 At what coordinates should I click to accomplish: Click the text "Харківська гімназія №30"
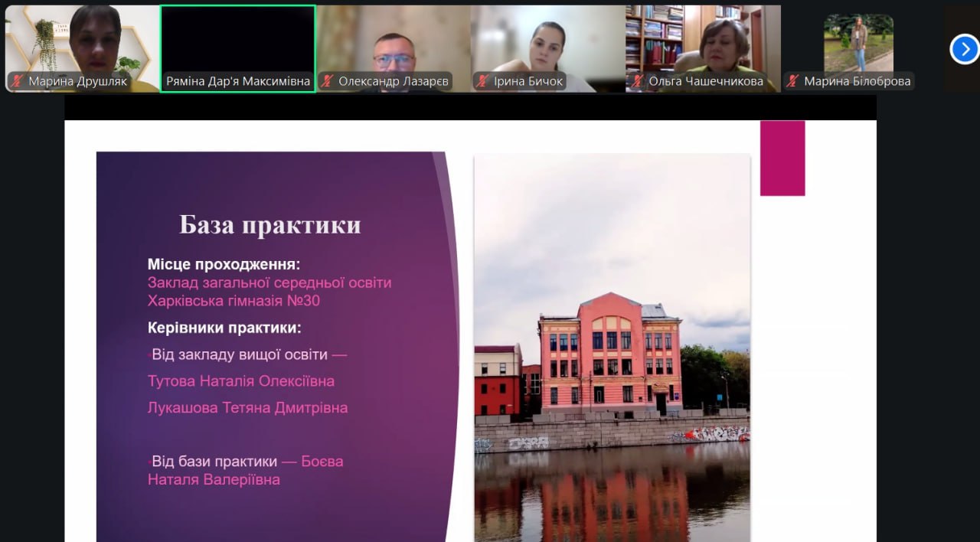[234, 301]
